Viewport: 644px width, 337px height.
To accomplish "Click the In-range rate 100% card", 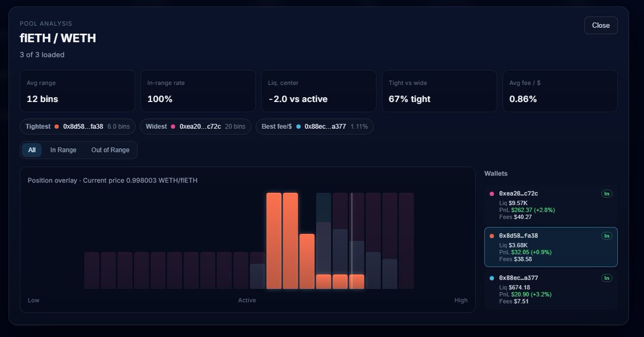I will click(198, 91).
